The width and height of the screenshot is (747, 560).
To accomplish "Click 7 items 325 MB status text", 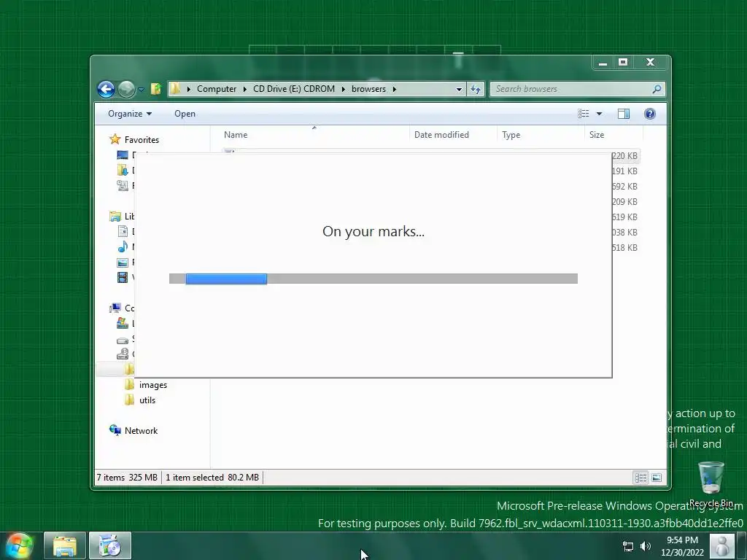I will [127, 477].
